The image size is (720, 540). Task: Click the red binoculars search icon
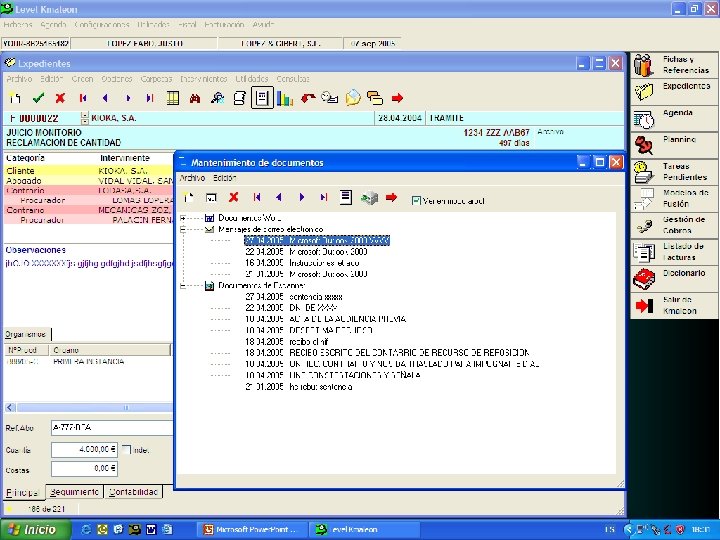coord(195,98)
